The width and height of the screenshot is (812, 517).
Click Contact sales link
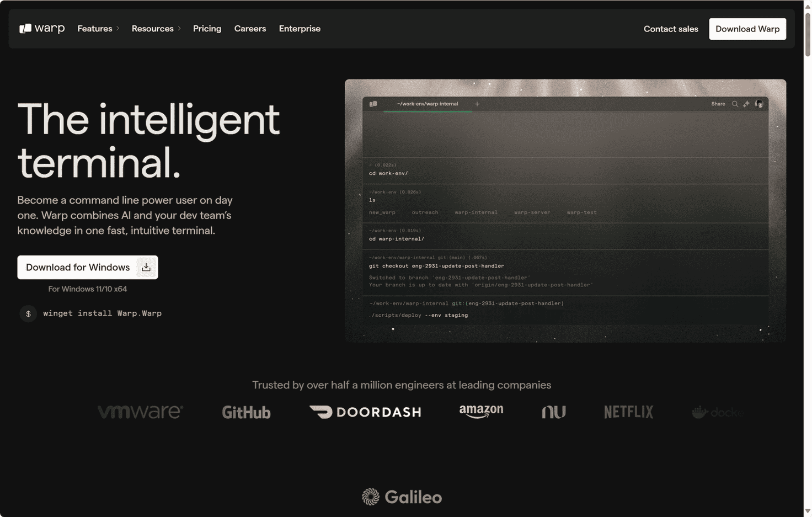point(671,29)
